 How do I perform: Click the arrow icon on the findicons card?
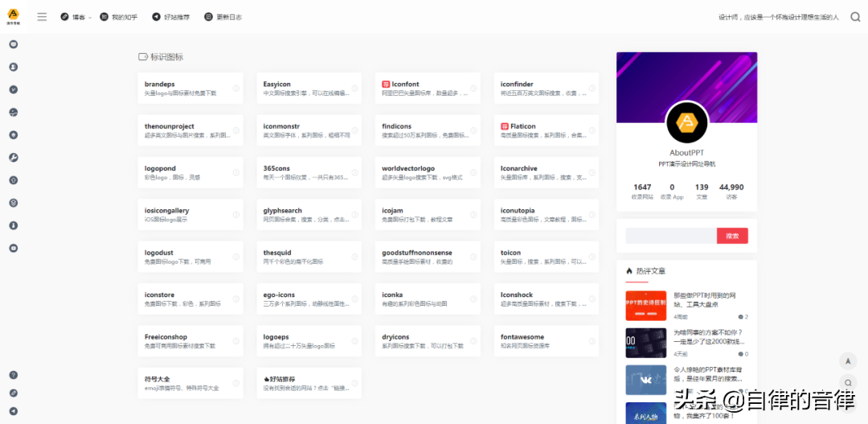pos(473,130)
